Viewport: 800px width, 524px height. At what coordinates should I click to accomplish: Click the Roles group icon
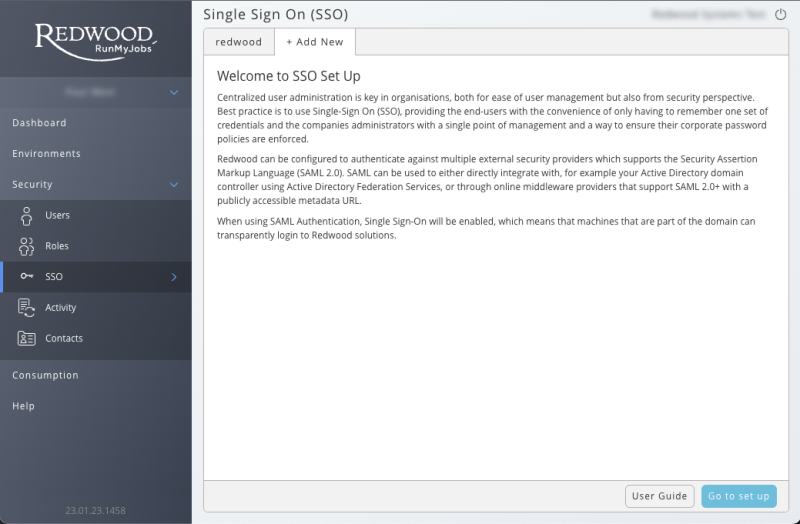pos(27,246)
